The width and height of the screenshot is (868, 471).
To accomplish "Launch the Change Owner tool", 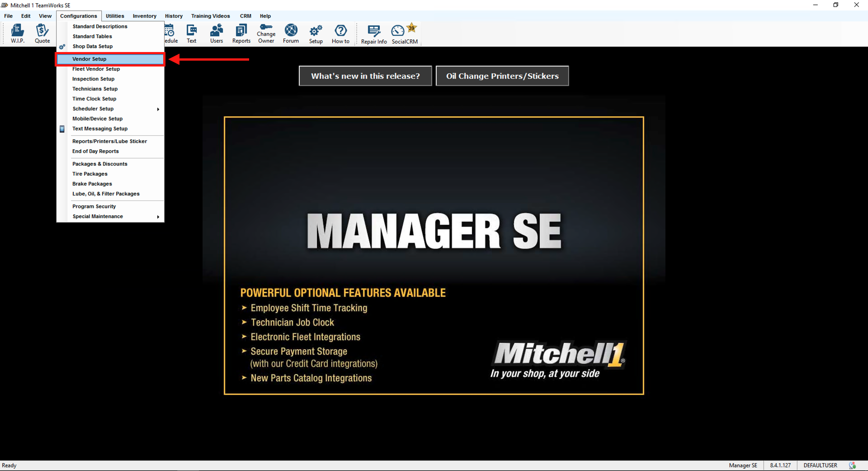I will pyautogui.click(x=266, y=33).
